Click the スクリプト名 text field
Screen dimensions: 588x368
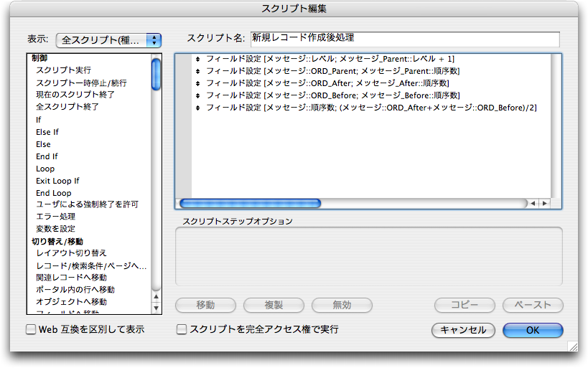tap(404, 38)
